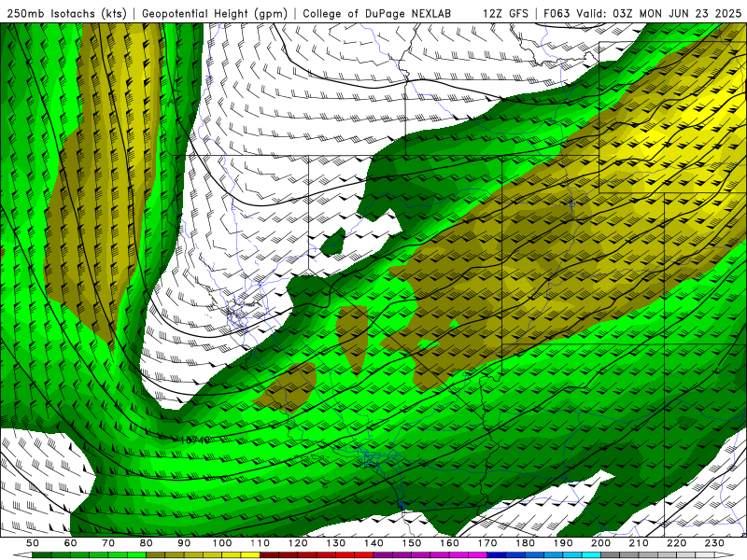Click the colorbar label "210"

coord(639,543)
